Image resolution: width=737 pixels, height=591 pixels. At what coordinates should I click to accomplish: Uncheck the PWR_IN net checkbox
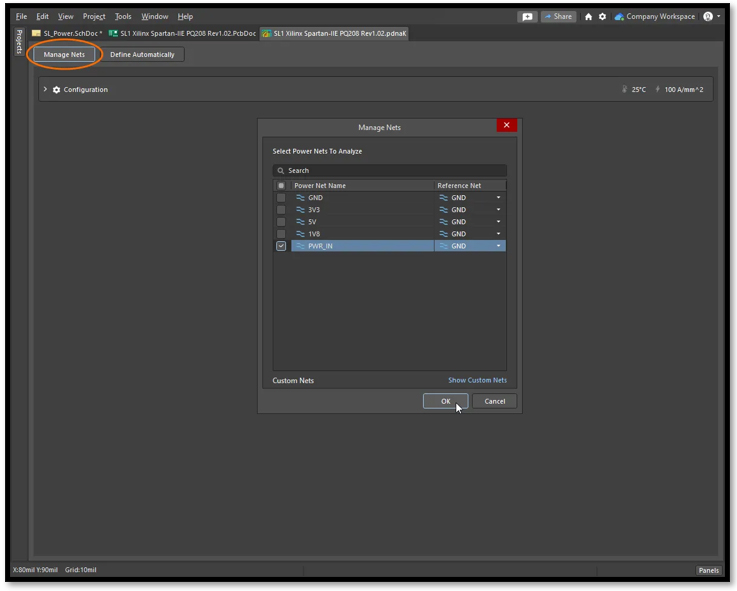(281, 246)
